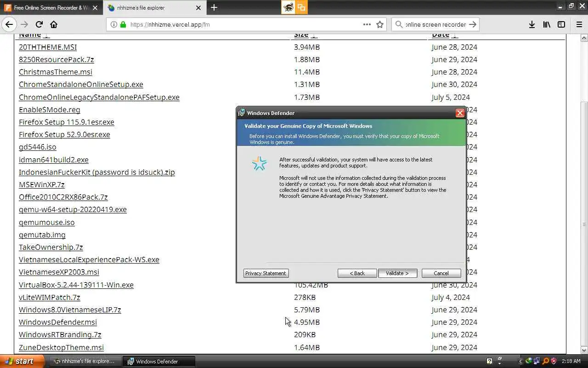Sort the list by Date column
This screenshot has width=588, height=368.
[x=445, y=34]
